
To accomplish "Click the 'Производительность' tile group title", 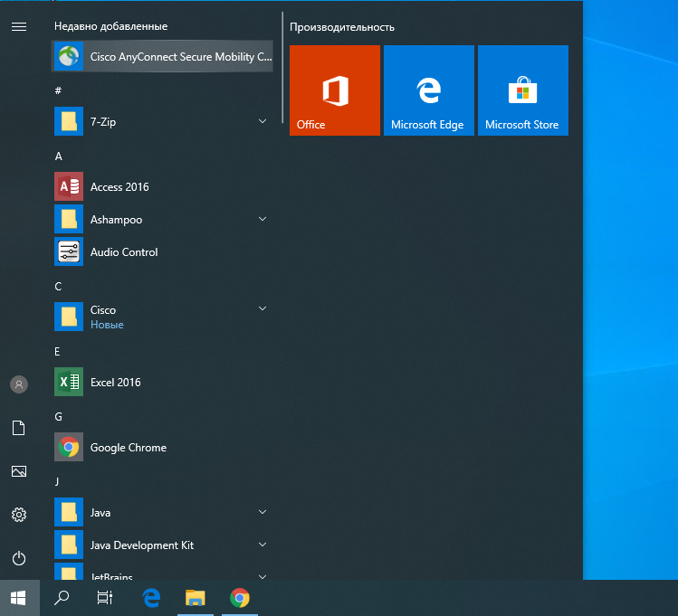I will pyautogui.click(x=342, y=27).
